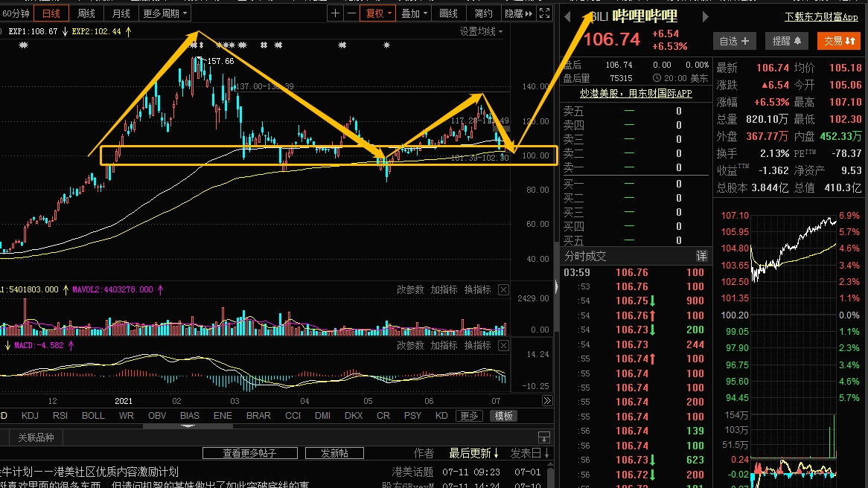Click 发新帖 to create a post
Viewport: 868px width, 488px height.
334,453
